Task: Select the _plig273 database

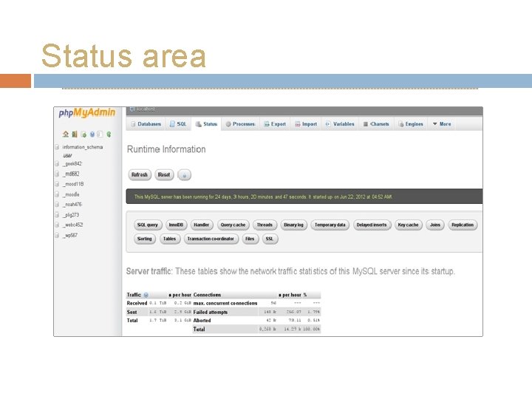Action: (x=71, y=215)
